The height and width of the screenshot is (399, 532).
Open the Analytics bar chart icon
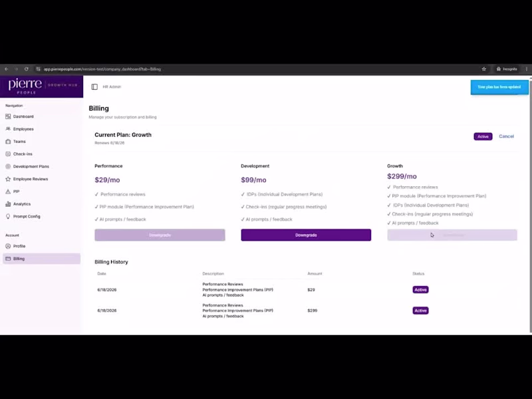8,204
